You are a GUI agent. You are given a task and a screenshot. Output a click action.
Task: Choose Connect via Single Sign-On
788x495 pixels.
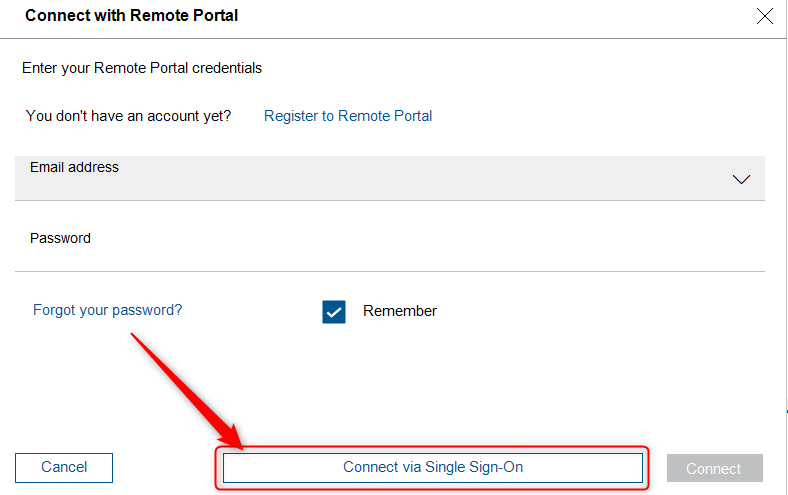coord(433,467)
